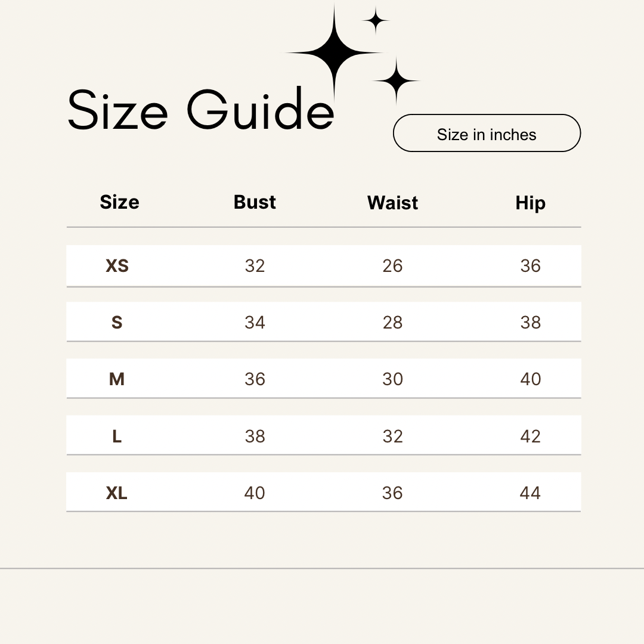Select the Waist column header
The image size is (644, 644).
point(392,203)
